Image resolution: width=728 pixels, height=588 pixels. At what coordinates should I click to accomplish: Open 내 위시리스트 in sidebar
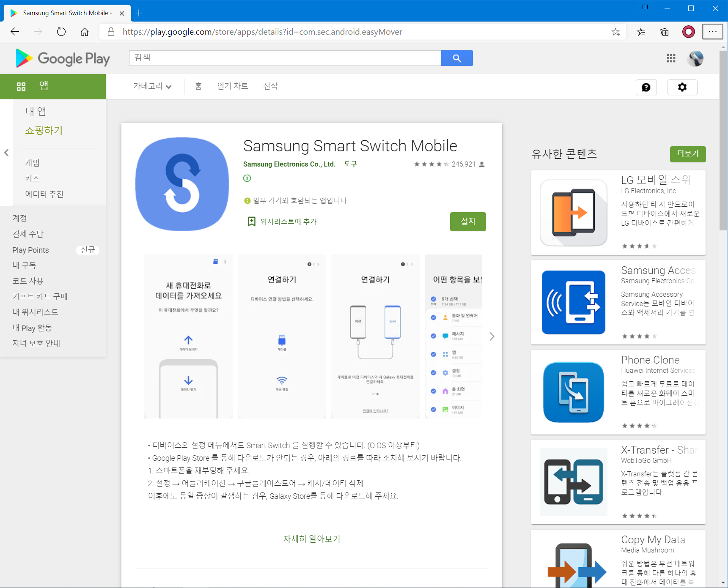36,312
